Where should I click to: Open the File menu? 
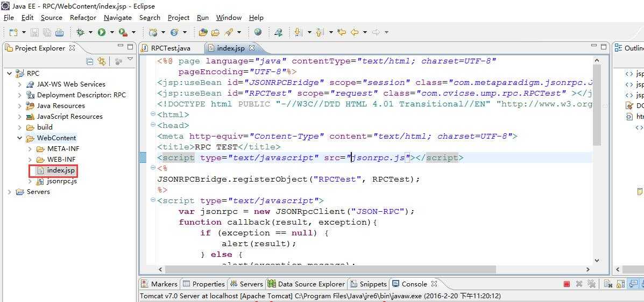(9, 18)
